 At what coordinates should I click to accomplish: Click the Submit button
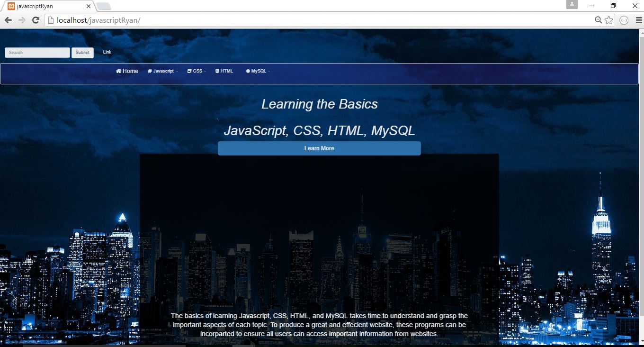click(82, 53)
